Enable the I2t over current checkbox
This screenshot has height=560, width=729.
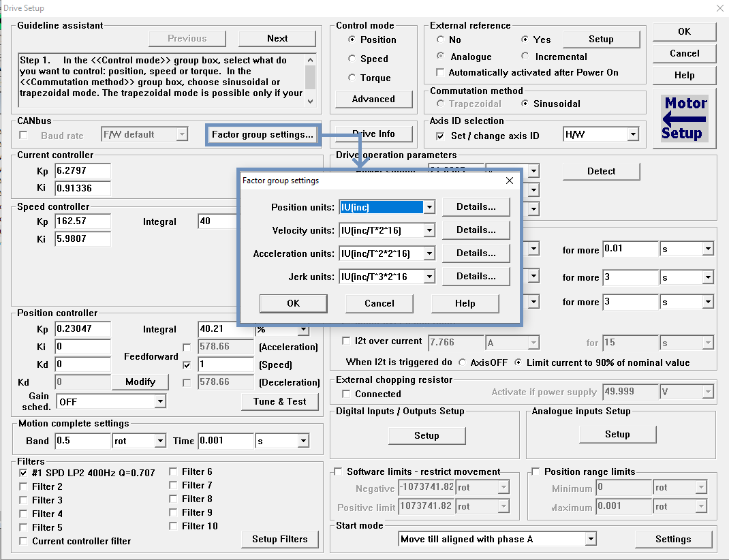click(346, 341)
